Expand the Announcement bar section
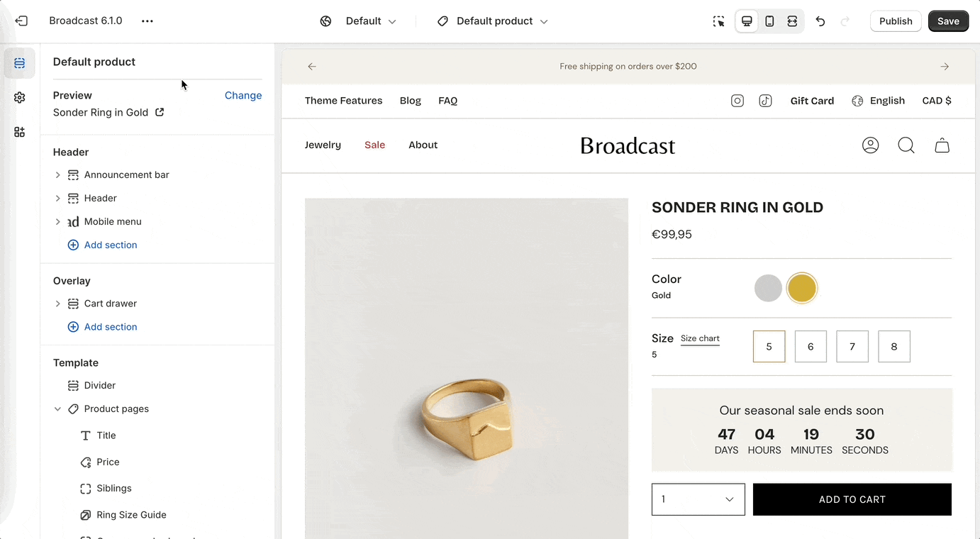 [x=58, y=175]
